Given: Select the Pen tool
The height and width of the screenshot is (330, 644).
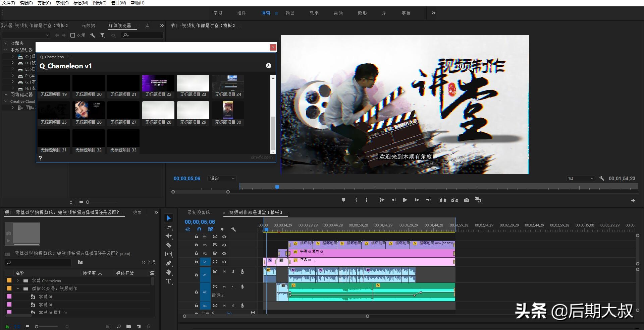Looking at the screenshot, I should 169,263.
